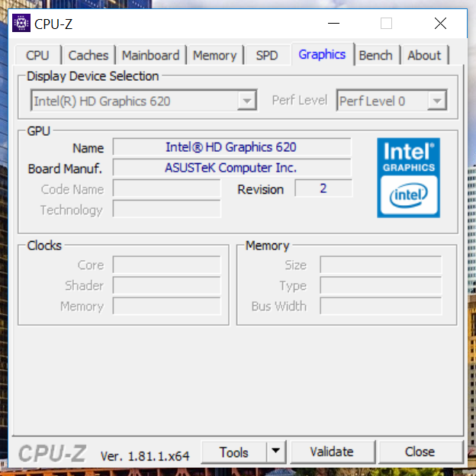Viewport: 476px width, 476px height.
Task: Click the 'Display Device Selection' group label
Action: tap(93, 76)
